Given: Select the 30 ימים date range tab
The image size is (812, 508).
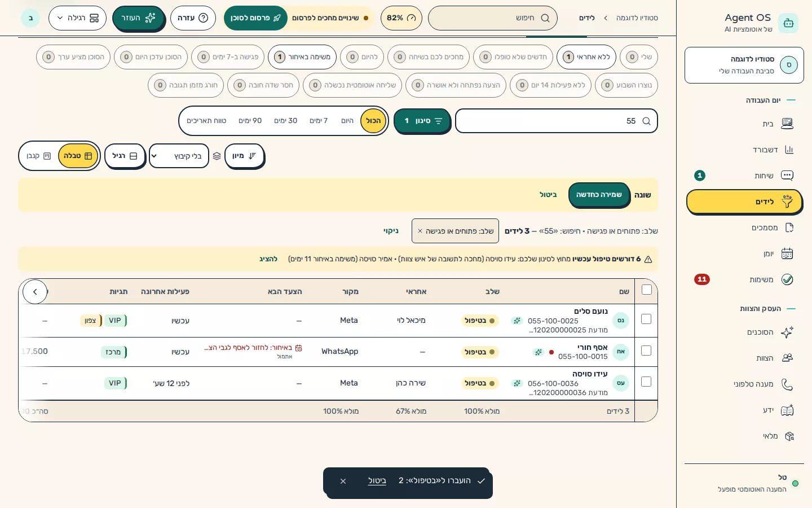Looking at the screenshot, I should point(285,121).
